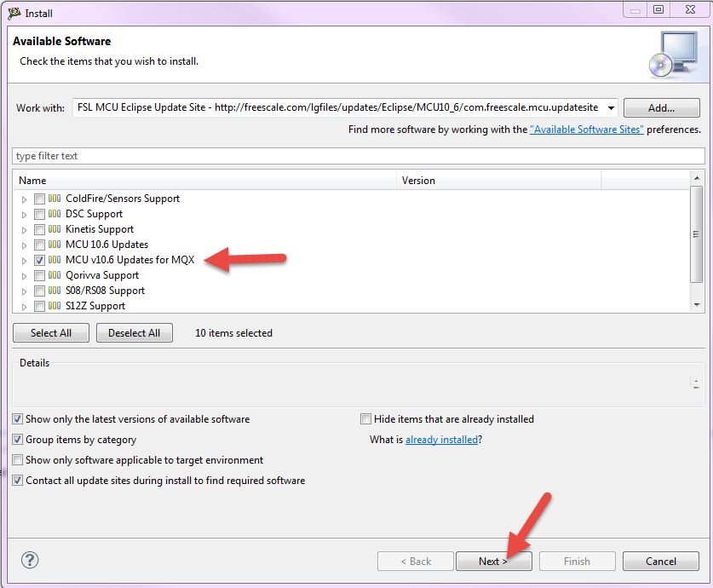Sort by the Name column header
Screen dimensions: 713x588
(x=205, y=181)
